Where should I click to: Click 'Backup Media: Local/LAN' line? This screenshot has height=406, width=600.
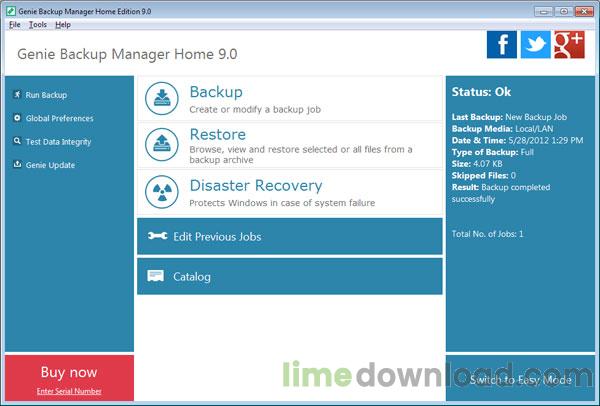[x=502, y=129]
